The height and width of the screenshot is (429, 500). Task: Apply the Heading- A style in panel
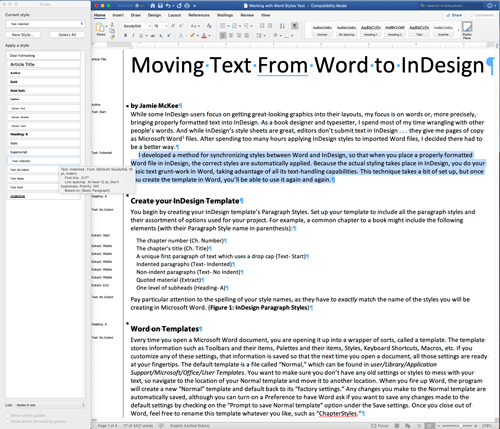point(43,134)
